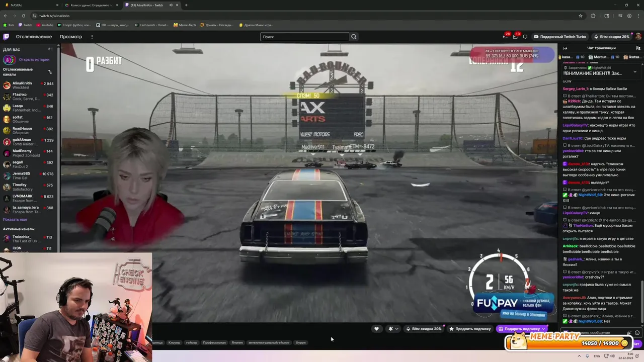
Task: Click Подарить подписку button
Action: pos(522,329)
